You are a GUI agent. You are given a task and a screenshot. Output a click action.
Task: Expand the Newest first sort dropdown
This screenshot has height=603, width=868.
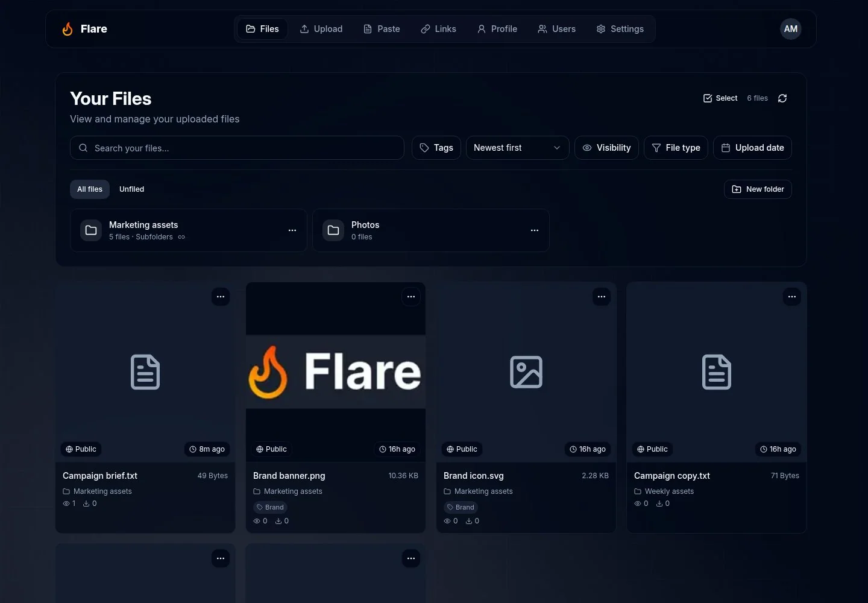click(517, 148)
